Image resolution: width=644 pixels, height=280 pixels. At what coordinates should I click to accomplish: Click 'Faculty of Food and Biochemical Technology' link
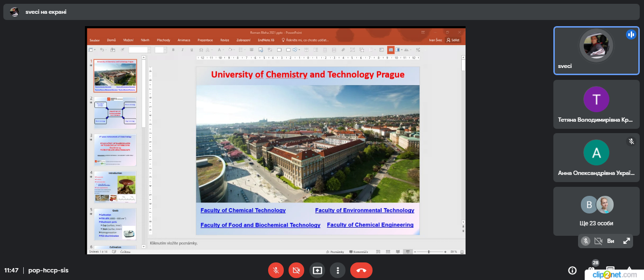[261, 225]
